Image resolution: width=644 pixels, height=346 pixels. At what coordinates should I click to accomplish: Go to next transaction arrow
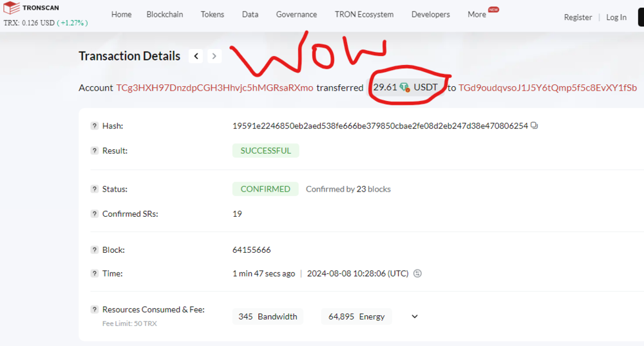pos(214,56)
